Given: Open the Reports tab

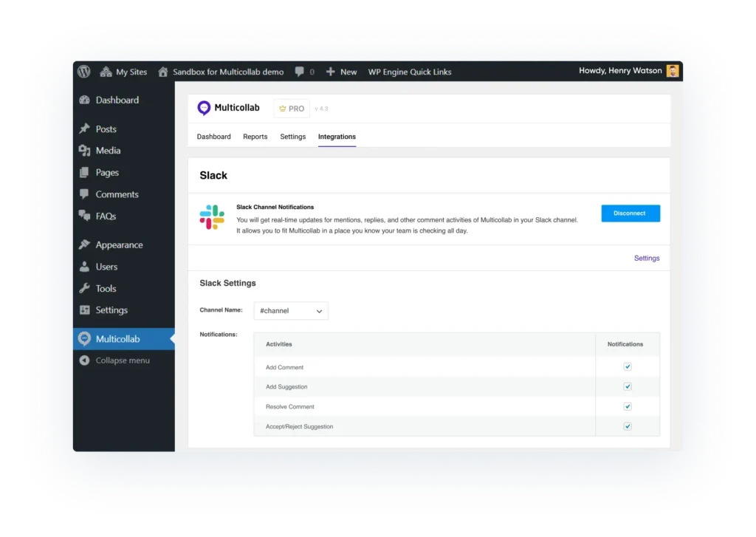Looking at the screenshot, I should [255, 137].
